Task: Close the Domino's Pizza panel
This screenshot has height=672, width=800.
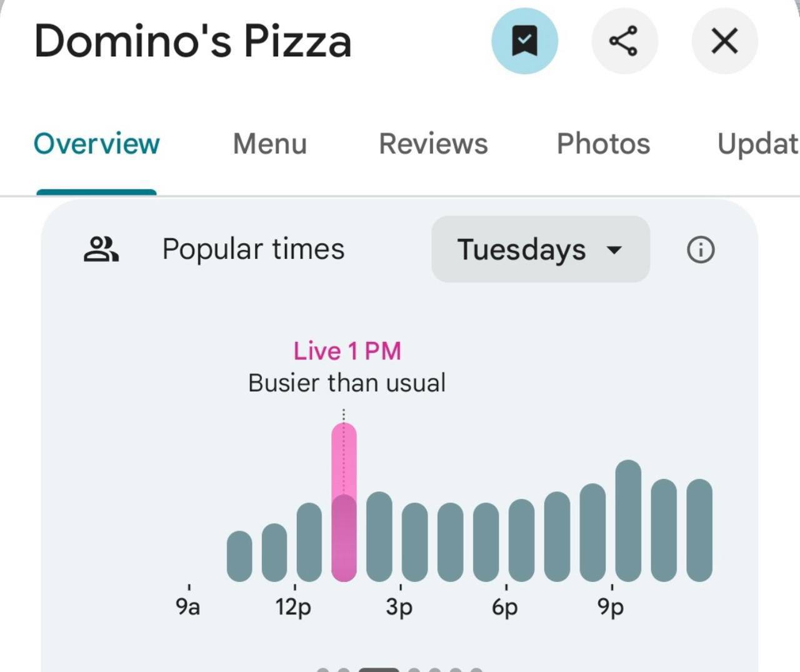Action: pos(724,41)
